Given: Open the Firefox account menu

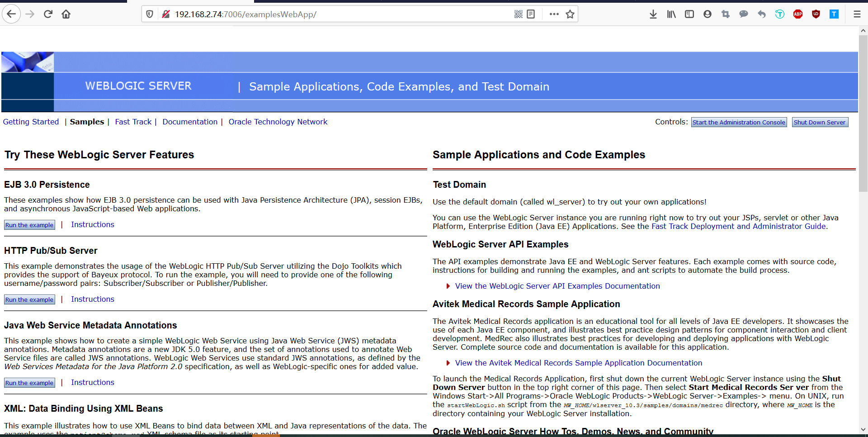Looking at the screenshot, I should pyautogui.click(x=707, y=14).
